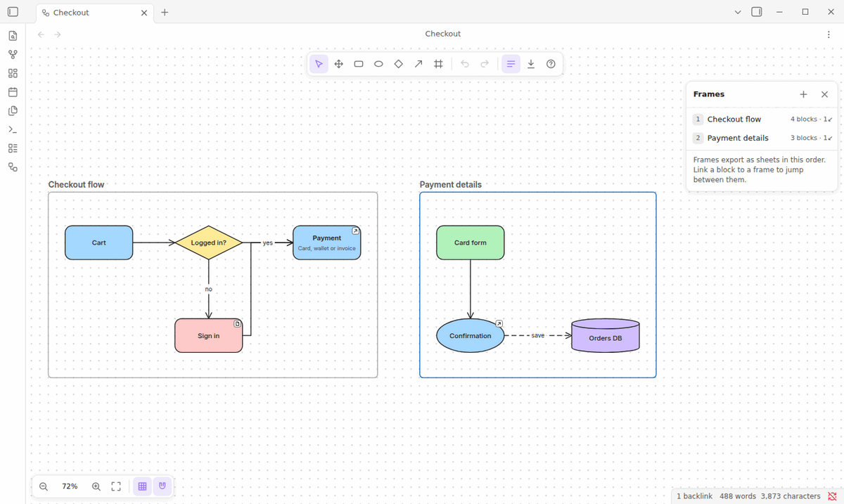Select the Payment details frame row
Viewport: 844px width, 504px height.
click(762, 138)
